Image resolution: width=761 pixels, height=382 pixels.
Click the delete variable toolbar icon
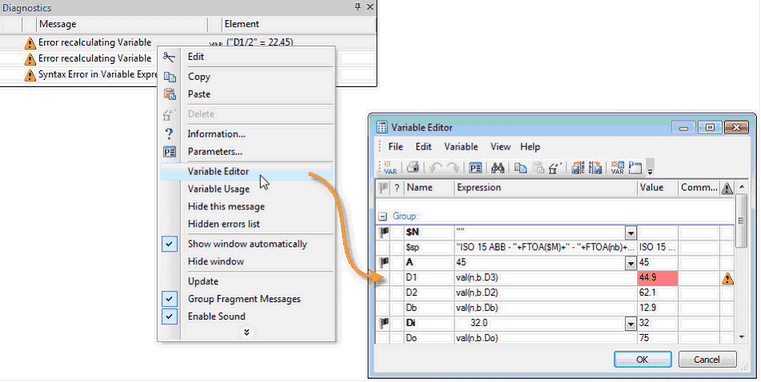coord(555,168)
